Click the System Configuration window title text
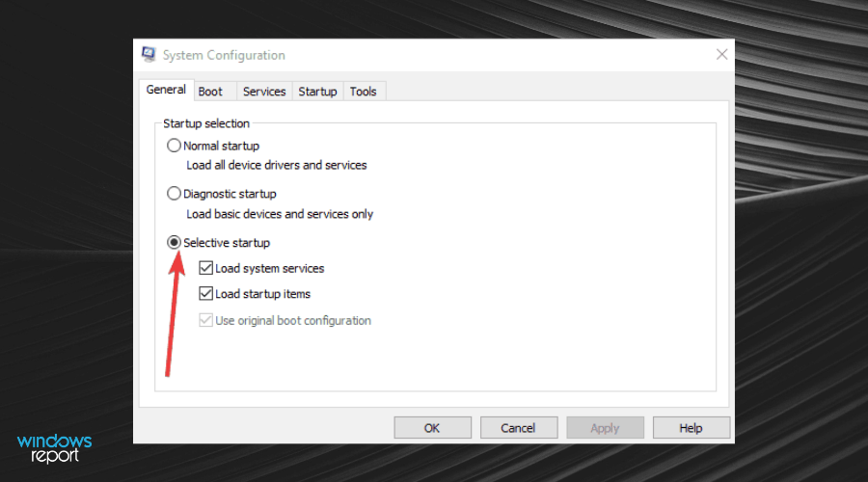 click(x=224, y=55)
